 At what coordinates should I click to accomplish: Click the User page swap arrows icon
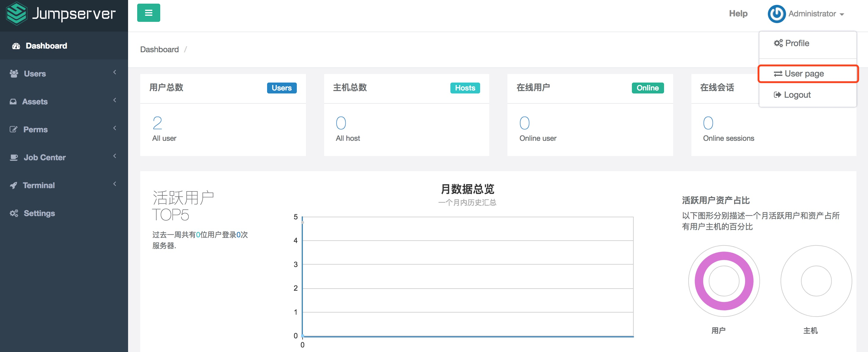[x=778, y=74]
